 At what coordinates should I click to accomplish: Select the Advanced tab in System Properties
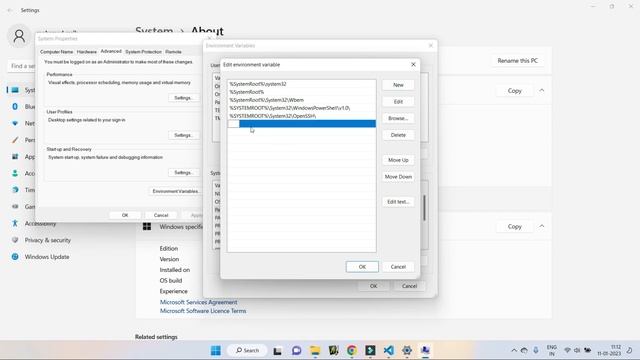coord(111,51)
